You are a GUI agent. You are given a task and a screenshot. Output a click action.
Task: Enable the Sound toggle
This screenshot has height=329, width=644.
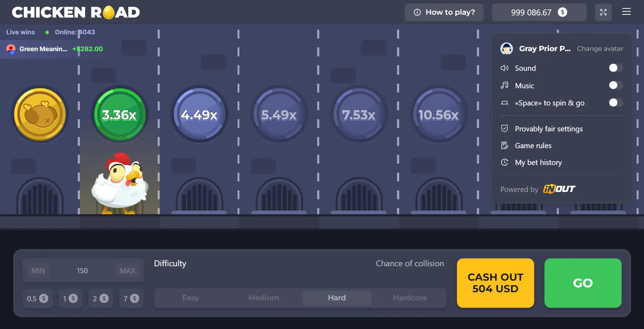(615, 68)
